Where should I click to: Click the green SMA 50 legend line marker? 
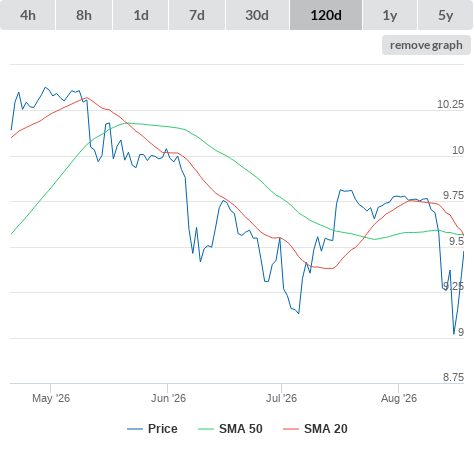tap(206, 429)
